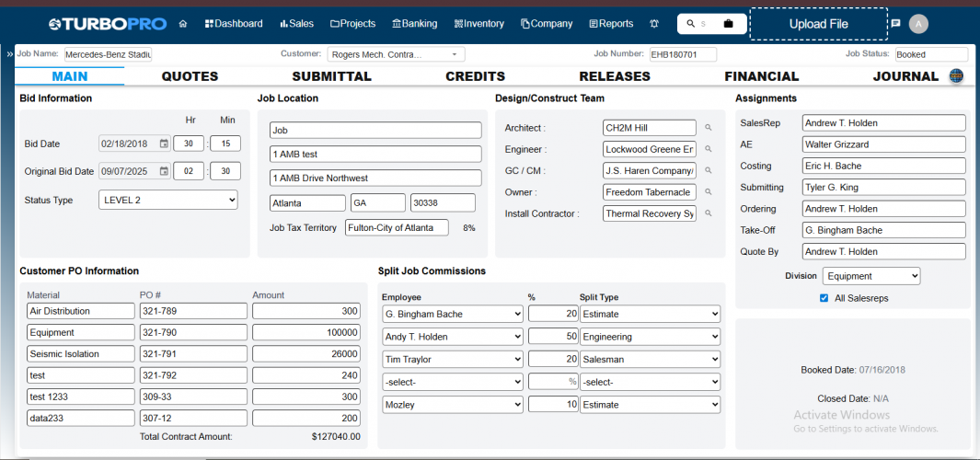
Task: Open the notifications bell icon
Action: [x=654, y=24]
